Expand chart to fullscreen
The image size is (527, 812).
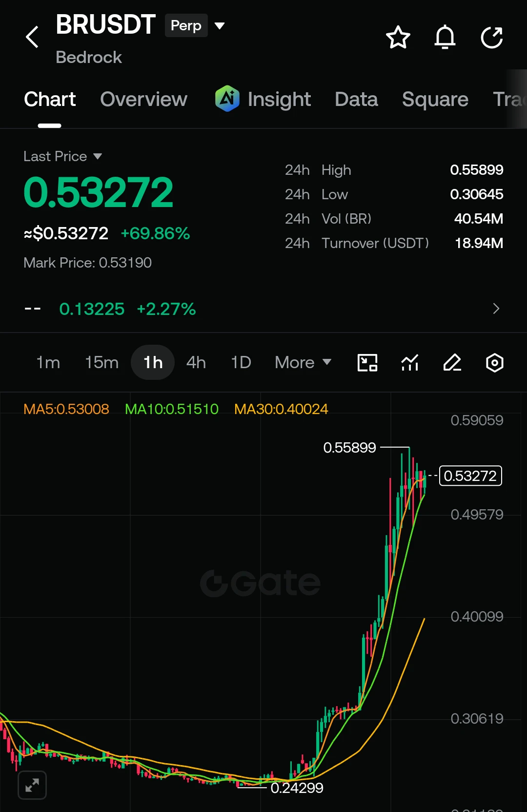(32, 785)
